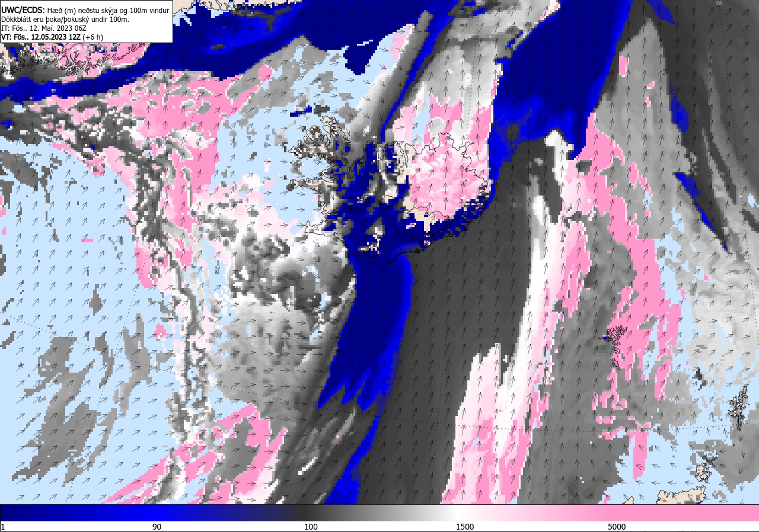Click the 'IT: Fös.. 12. Maí. 2023 06Z' line
Screen dimensions: 759x532
[44, 28]
